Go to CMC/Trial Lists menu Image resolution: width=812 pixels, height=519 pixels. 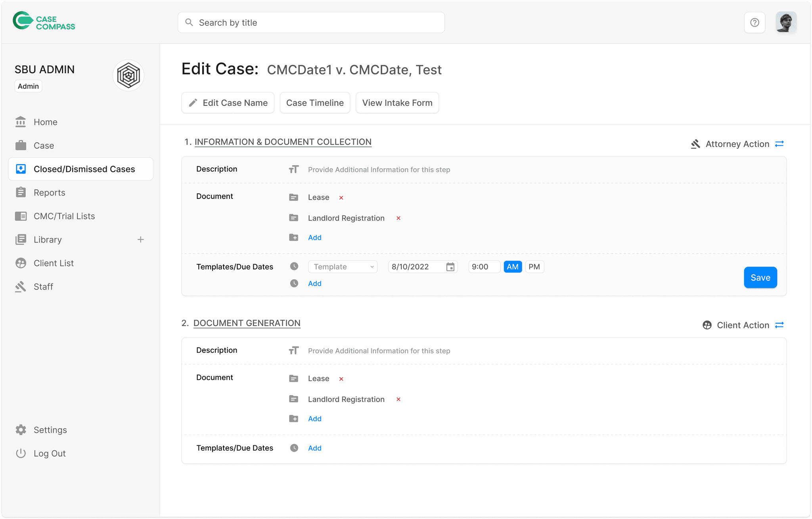click(64, 216)
